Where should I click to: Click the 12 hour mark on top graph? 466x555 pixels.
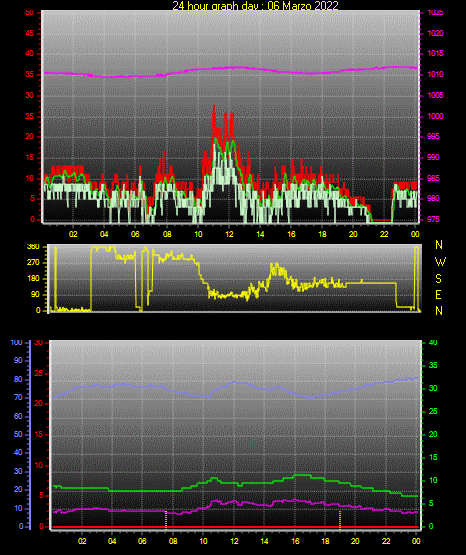(x=229, y=234)
